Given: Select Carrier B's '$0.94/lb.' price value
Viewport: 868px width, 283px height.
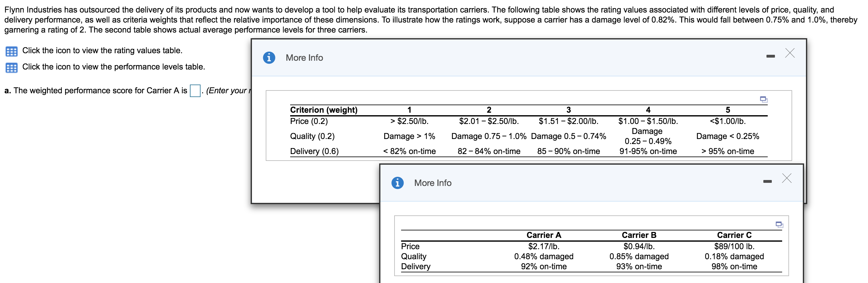Looking at the screenshot, I should pyautogui.click(x=639, y=246).
